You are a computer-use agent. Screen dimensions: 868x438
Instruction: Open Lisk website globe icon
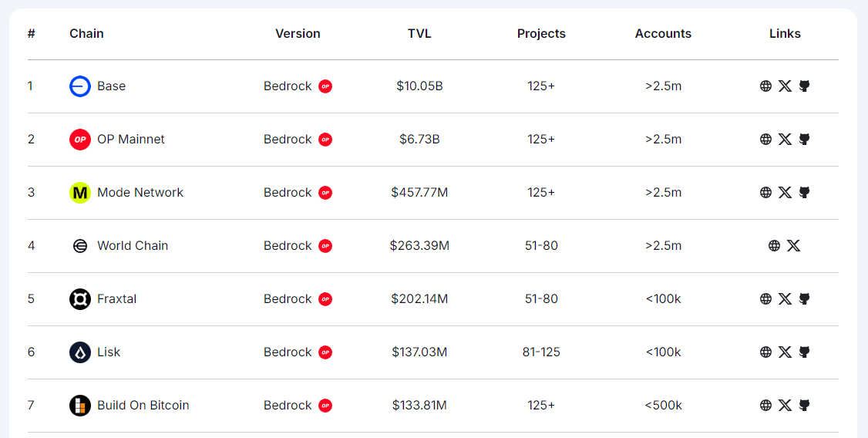tap(765, 352)
